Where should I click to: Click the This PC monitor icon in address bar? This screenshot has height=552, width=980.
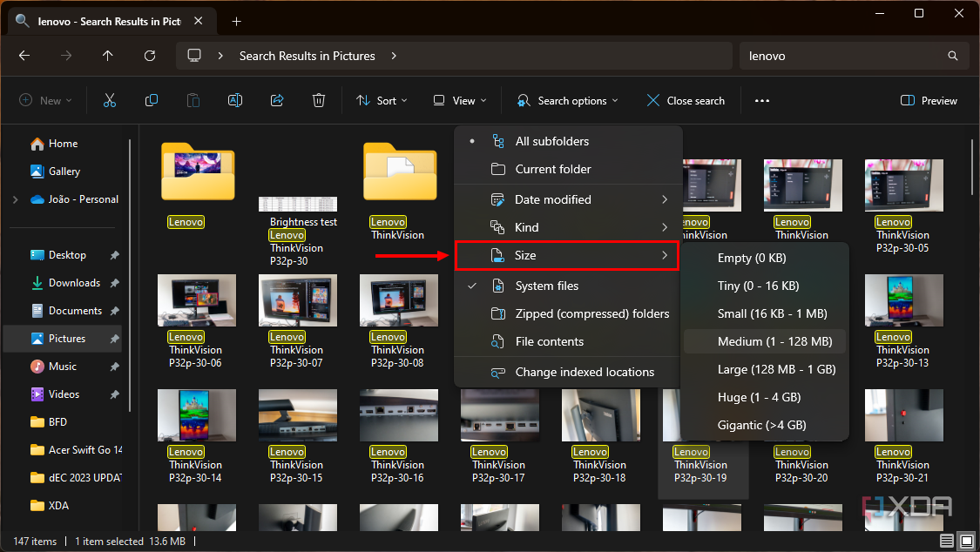tap(194, 56)
